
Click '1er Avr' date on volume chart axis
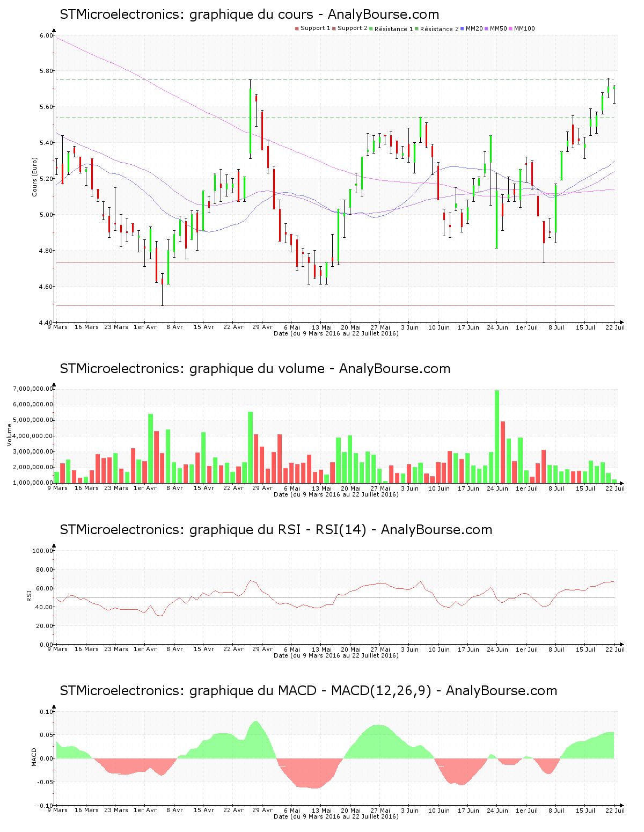(x=145, y=488)
